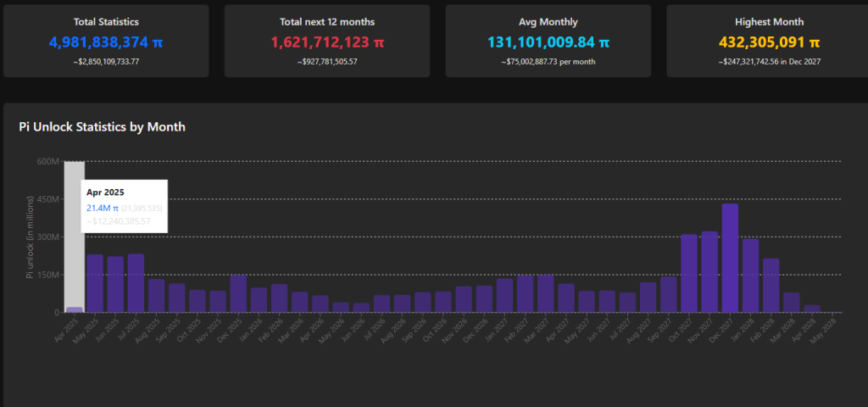
Task: Select the Dec 2025 bar
Action: 238,293
